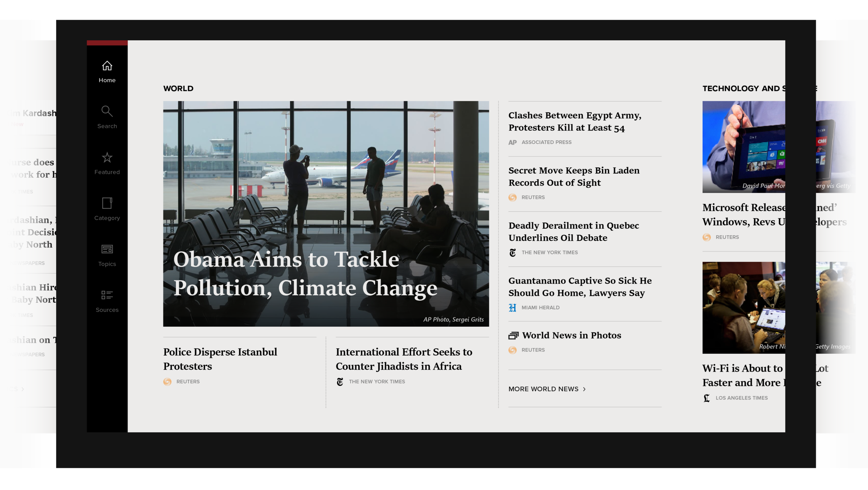This screenshot has width=868, height=490.
Task: Expand More World News chevron
Action: tap(584, 389)
